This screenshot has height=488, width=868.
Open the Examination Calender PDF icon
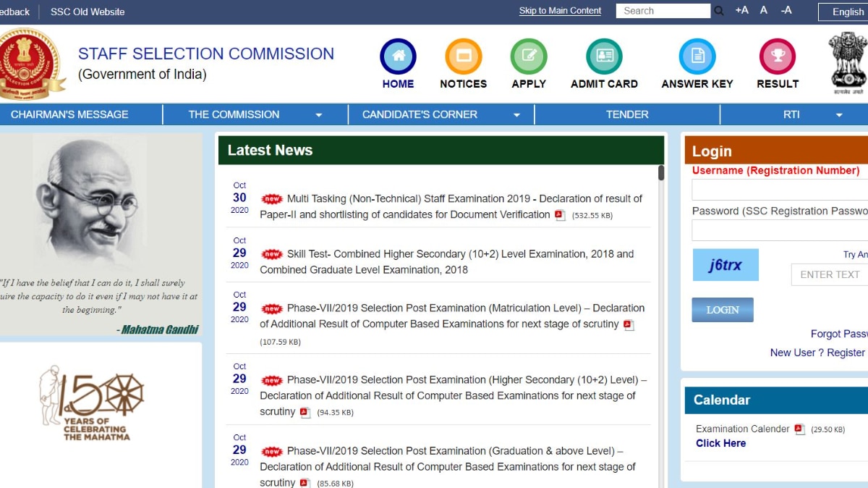[x=799, y=429]
